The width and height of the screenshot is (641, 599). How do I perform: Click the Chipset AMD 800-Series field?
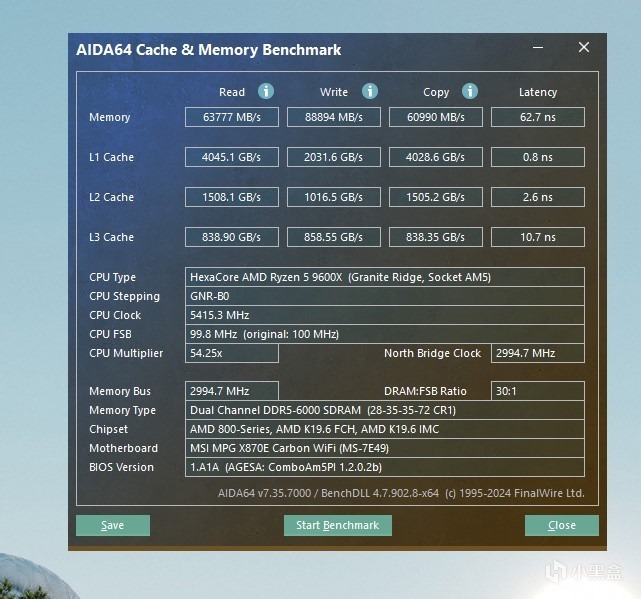tap(385, 429)
